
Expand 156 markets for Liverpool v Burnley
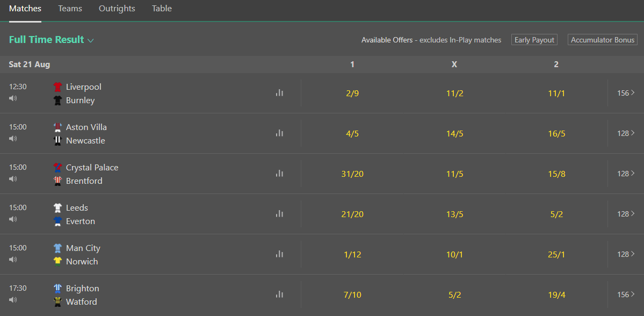click(x=626, y=93)
